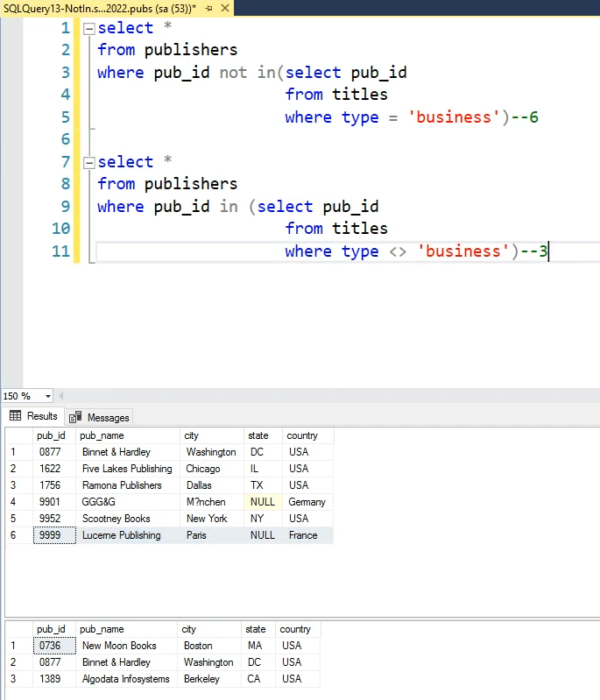The width and height of the screenshot is (600, 700).
Task: Click the M?nchen city cell
Action: (212, 502)
